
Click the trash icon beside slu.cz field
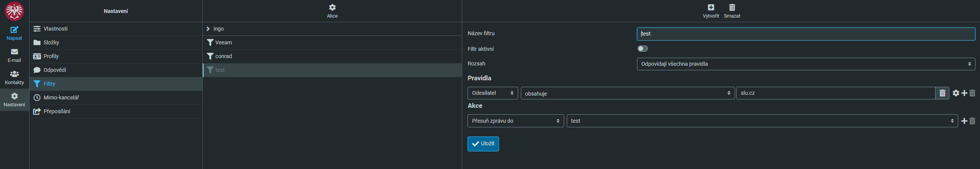[x=942, y=93]
